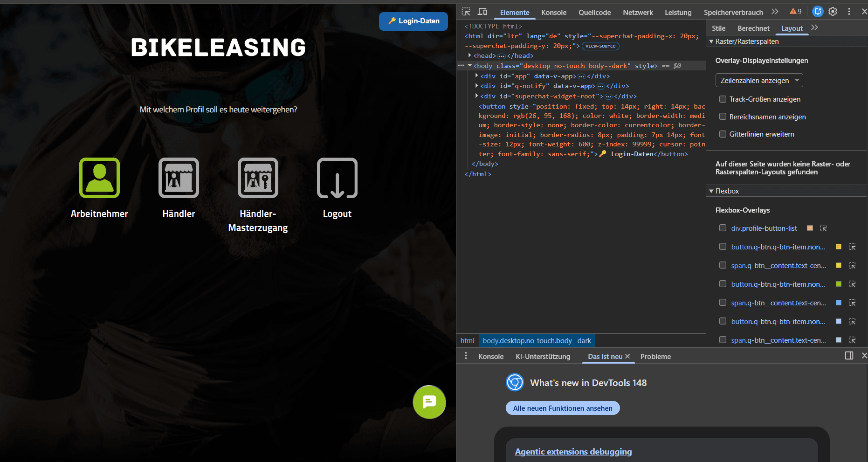Image resolution: width=868 pixels, height=462 pixels.
Task: Select the closing </html> tag line
Action: click(478, 174)
